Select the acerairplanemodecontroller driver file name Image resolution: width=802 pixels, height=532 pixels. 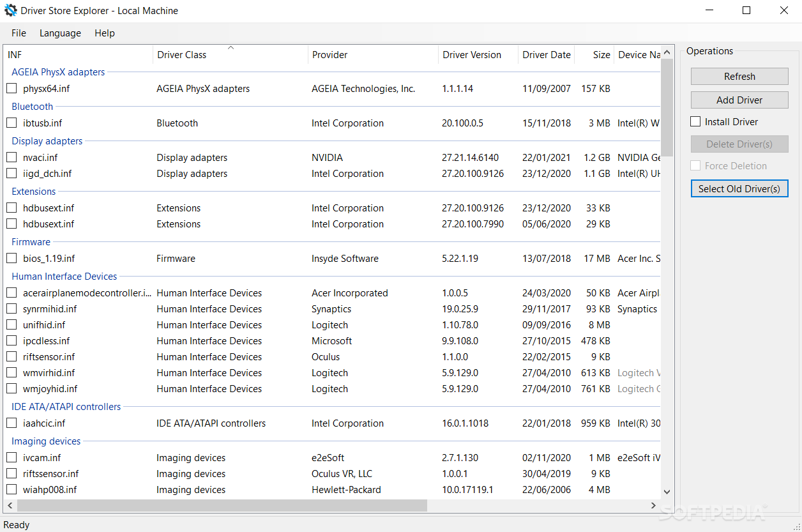click(87, 293)
